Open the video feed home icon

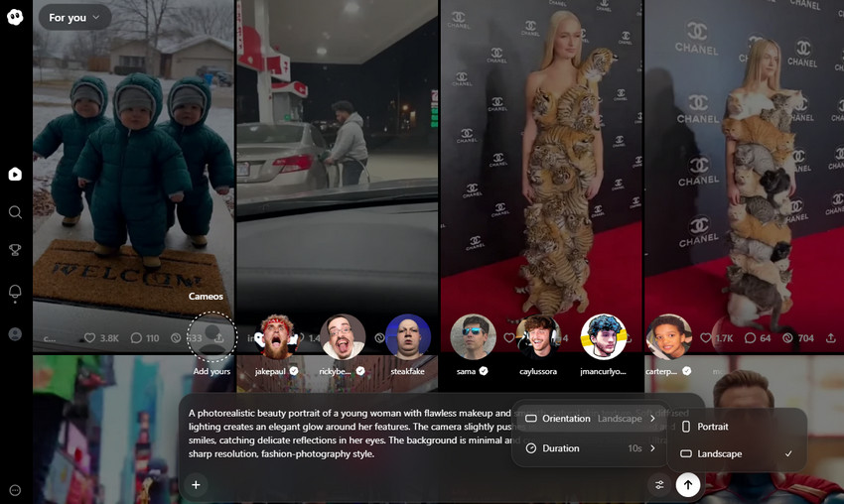[x=15, y=175]
